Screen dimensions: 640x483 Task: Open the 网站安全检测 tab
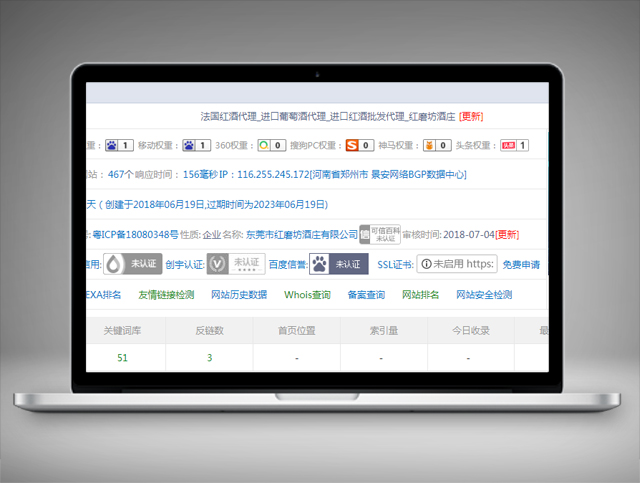[484, 295]
